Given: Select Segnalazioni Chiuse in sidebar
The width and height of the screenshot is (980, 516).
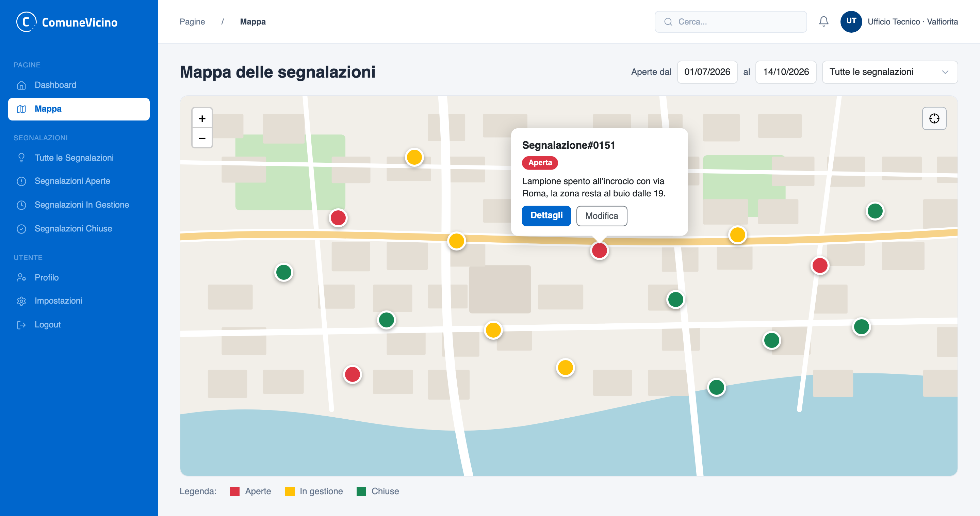Looking at the screenshot, I should (x=79, y=229).
